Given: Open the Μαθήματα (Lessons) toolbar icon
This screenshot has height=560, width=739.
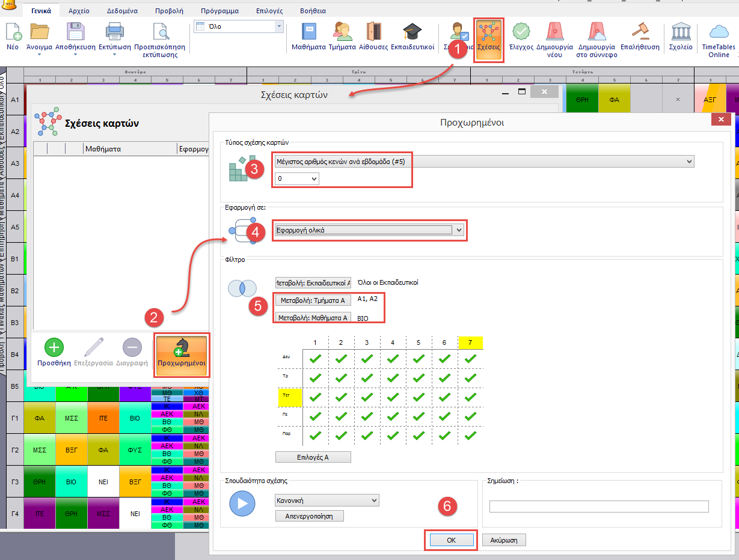Looking at the screenshot, I should (308, 37).
